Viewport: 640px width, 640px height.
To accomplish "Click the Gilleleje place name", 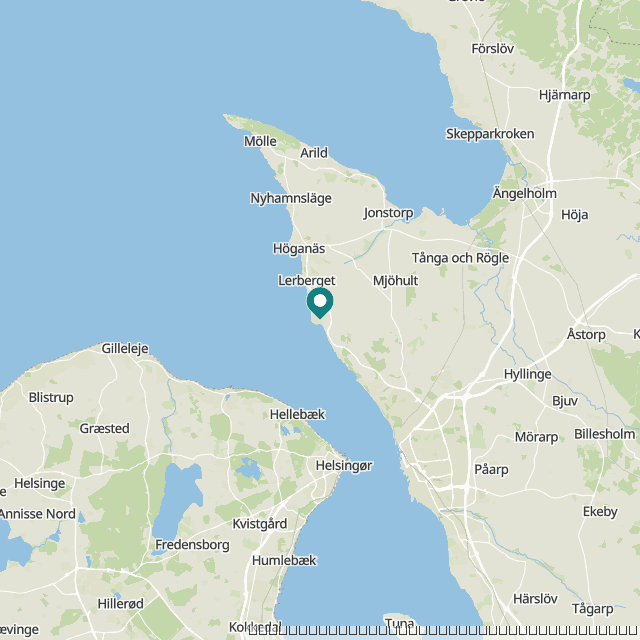I will (125, 349).
